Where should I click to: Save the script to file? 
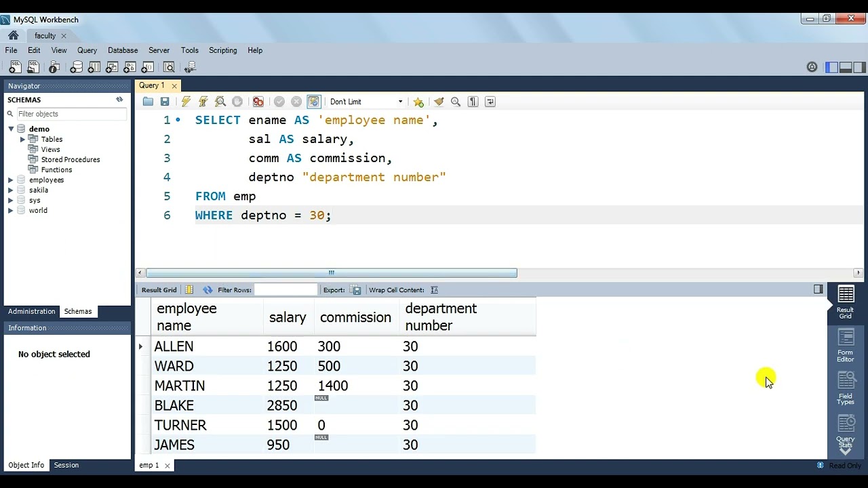(165, 102)
